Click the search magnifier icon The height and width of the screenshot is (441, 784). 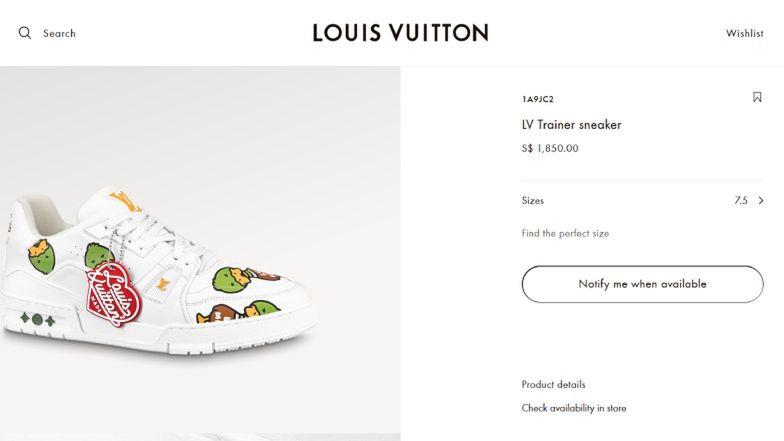(25, 33)
